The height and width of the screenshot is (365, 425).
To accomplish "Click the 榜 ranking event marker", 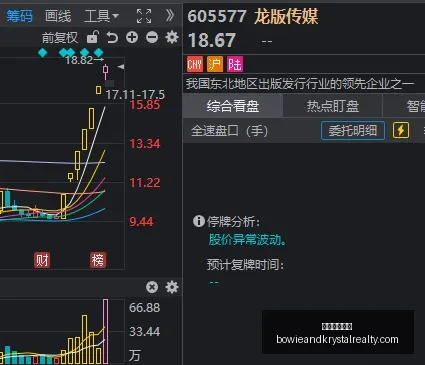I will click(98, 260).
